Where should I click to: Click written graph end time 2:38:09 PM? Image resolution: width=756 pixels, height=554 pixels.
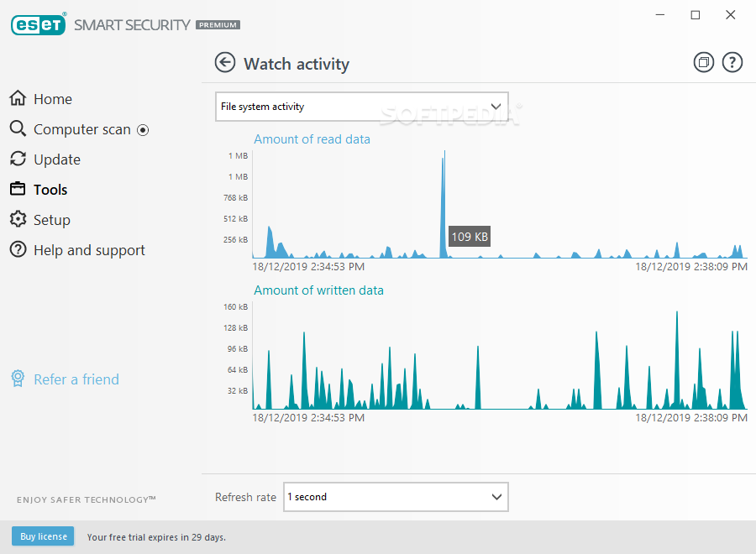click(691, 418)
